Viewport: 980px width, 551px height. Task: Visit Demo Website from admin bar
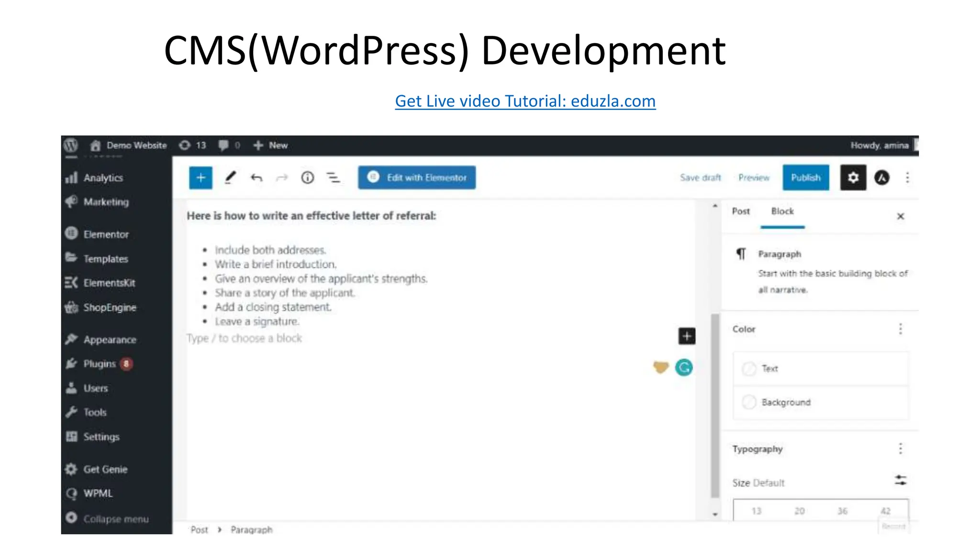[129, 145]
